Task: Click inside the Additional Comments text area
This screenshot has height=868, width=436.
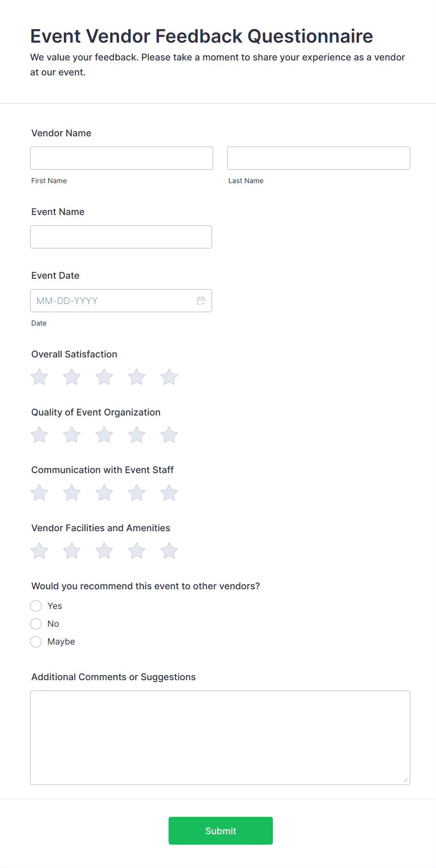Action: pyautogui.click(x=220, y=731)
